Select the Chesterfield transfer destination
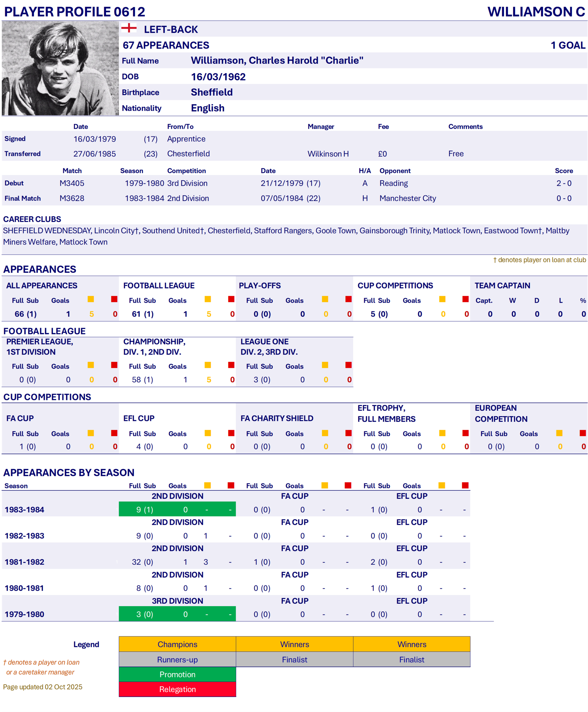588x712 pixels. pos(188,154)
